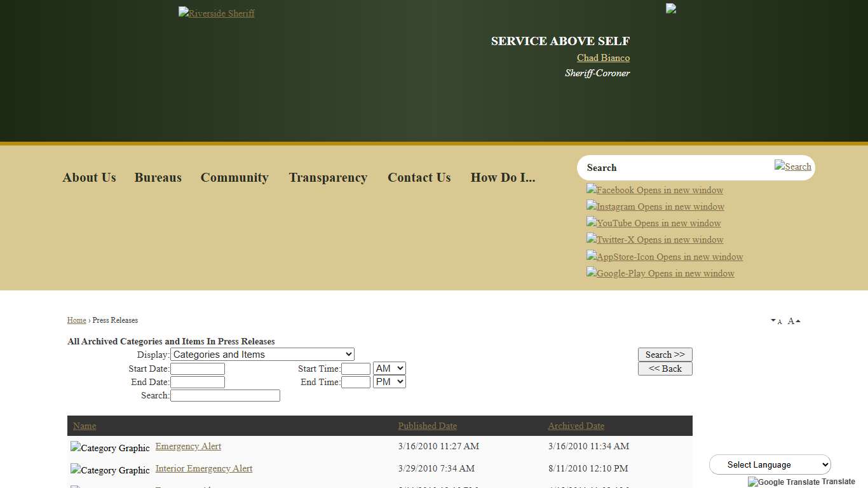Open the Select Language dropdown
Viewport: 868px width, 488px height.
(x=769, y=464)
